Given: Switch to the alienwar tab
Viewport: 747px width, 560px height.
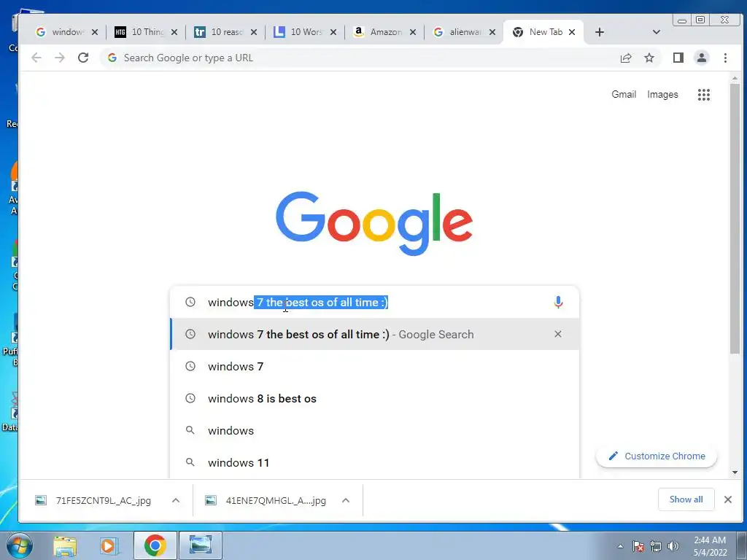Looking at the screenshot, I should (457, 32).
